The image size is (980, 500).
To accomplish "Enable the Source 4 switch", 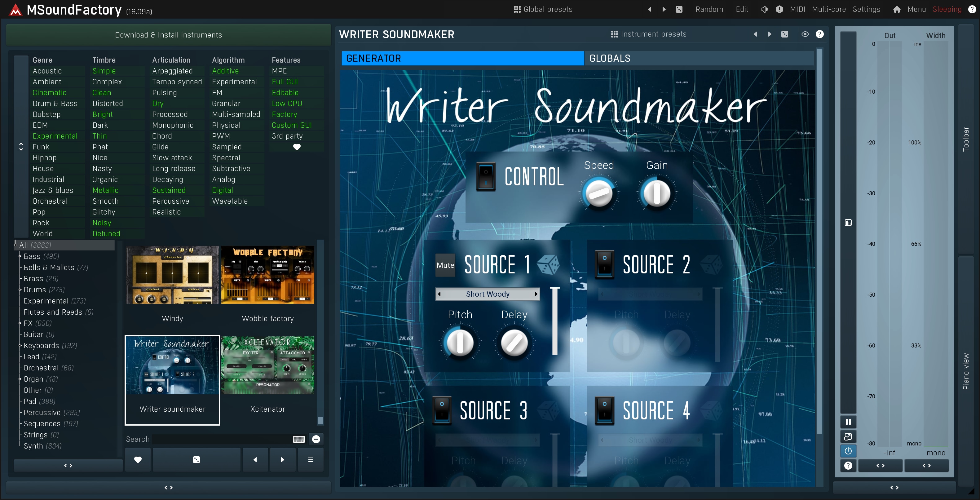I will click(x=604, y=411).
